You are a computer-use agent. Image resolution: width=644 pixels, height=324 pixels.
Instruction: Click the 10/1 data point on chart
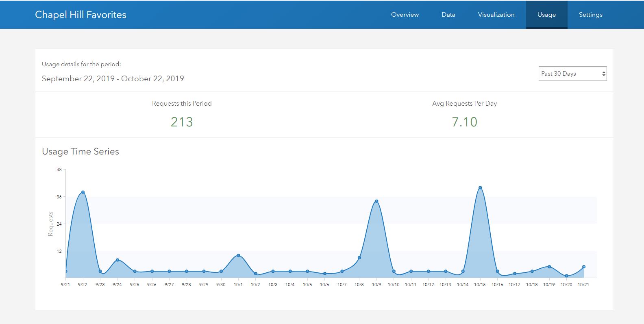pyautogui.click(x=238, y=255)
